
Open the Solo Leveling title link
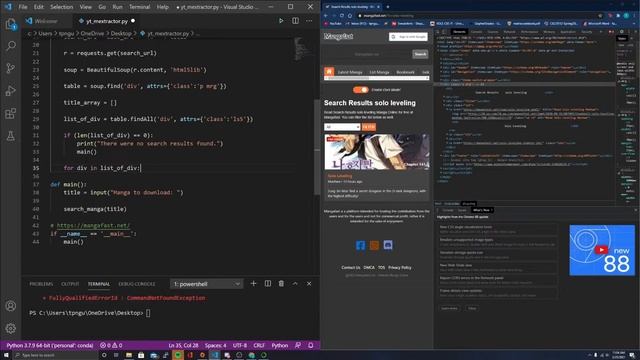coord(340,176)
